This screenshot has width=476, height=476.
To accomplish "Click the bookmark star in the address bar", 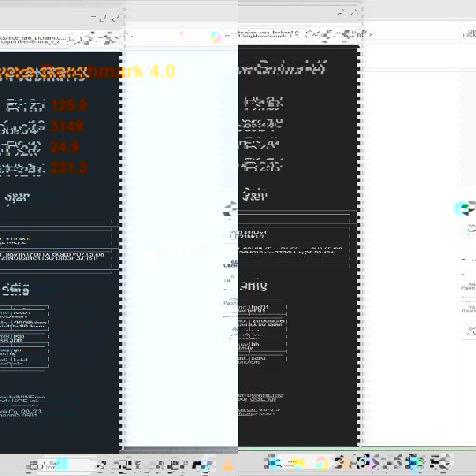I will pos(309,34).
